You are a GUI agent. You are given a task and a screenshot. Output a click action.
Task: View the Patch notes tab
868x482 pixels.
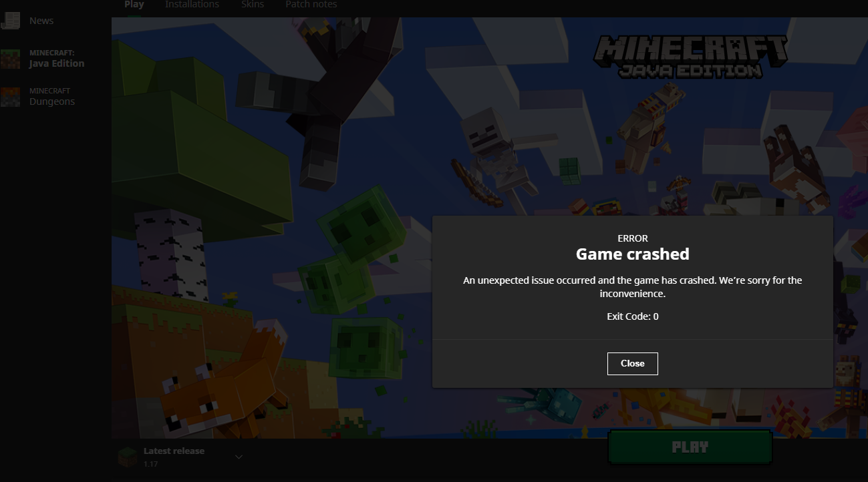pos(311,5)
